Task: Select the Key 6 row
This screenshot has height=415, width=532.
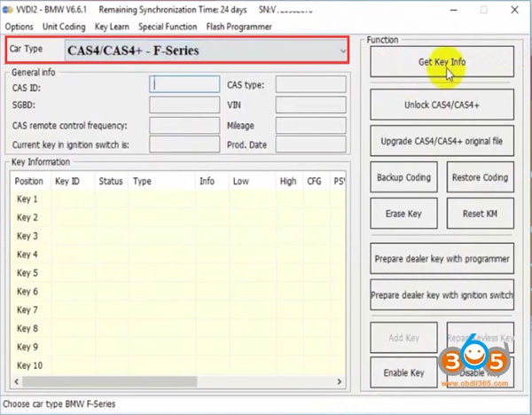Action: [x=178, y=292]
